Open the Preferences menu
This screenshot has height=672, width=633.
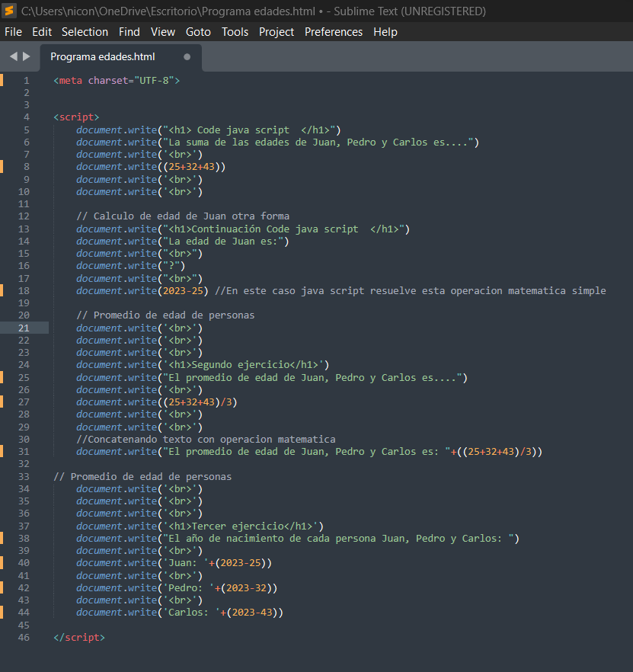click(x=334, y=32)
